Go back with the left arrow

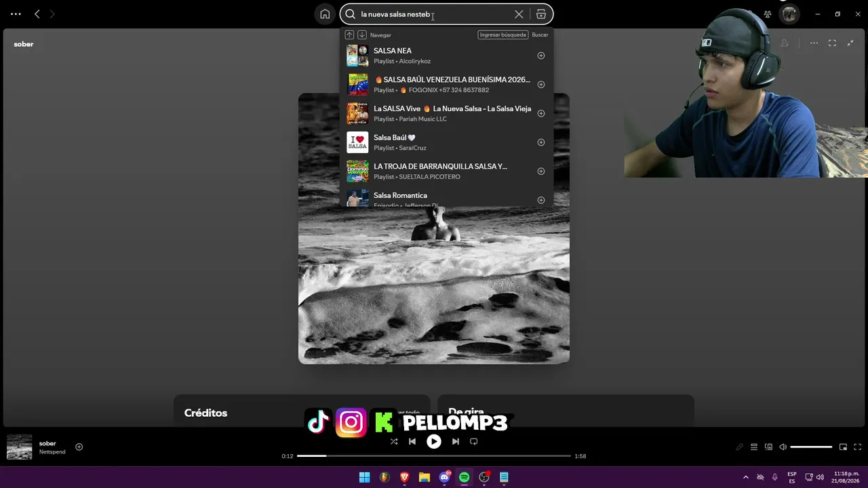coord(37,14)
